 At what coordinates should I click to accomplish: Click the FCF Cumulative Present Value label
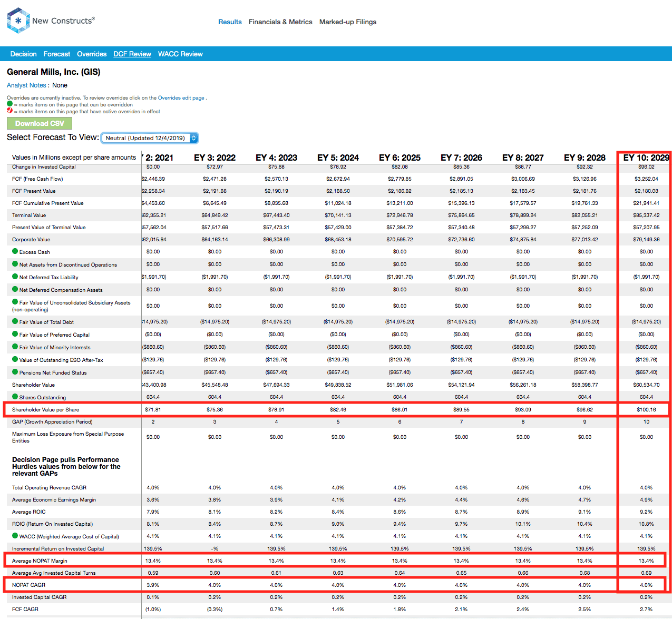[x=48, y=203]
